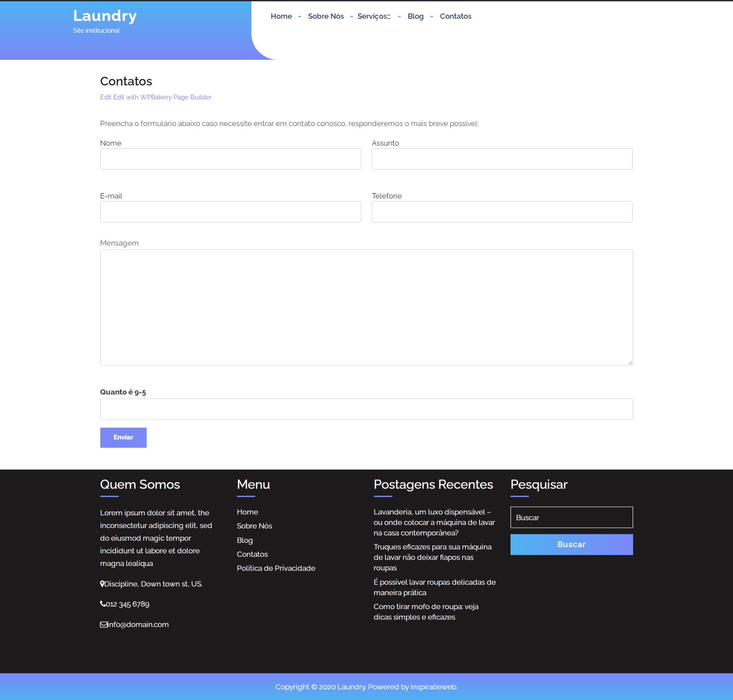This screenshot has height=700, width=733.
Task: Click the Quem Somos footer heading
Action: pos(140,484)
